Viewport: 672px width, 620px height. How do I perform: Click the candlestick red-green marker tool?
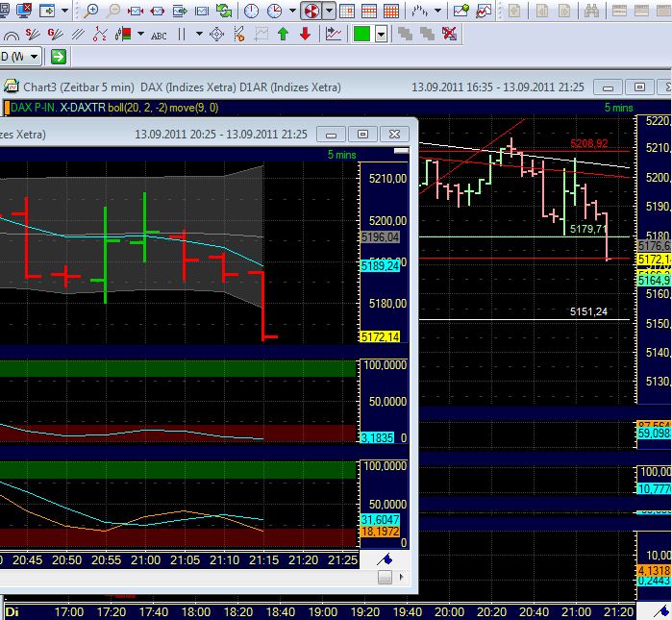point(123,34)
